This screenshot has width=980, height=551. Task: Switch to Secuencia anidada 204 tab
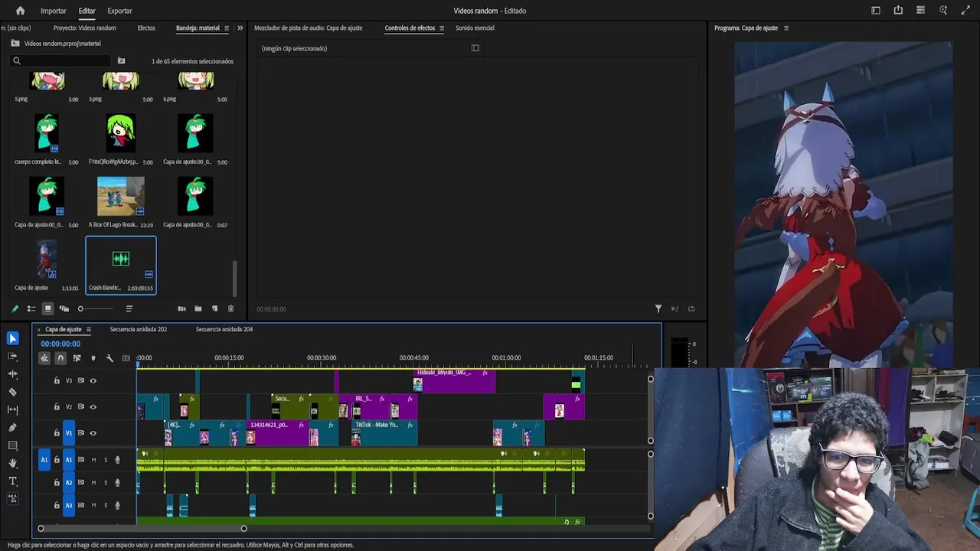[224, 329]
